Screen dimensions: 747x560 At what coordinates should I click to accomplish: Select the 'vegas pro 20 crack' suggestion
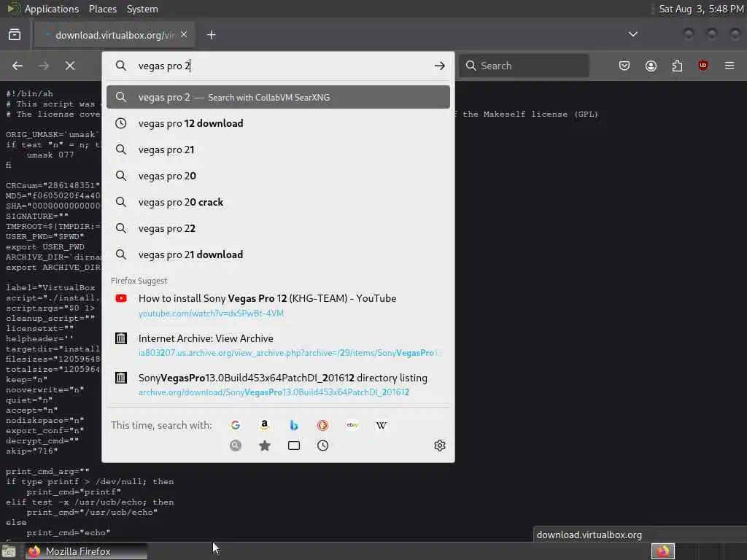click(278, 202)
